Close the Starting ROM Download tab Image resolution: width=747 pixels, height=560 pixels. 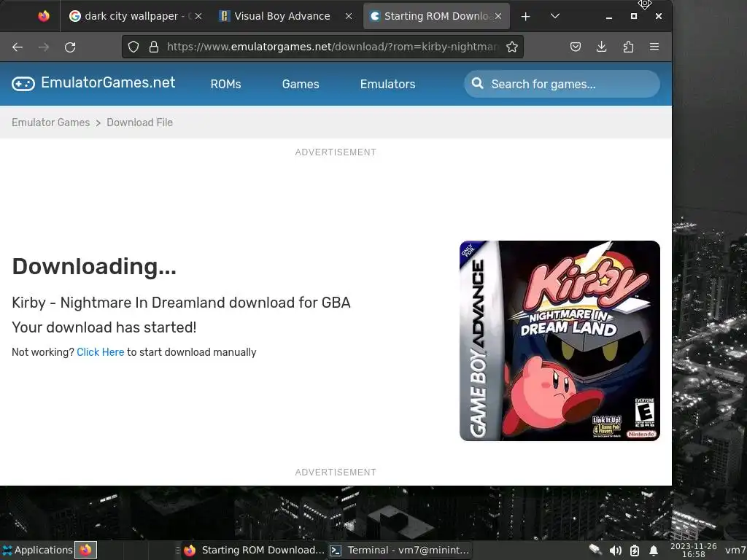(498, 16)
